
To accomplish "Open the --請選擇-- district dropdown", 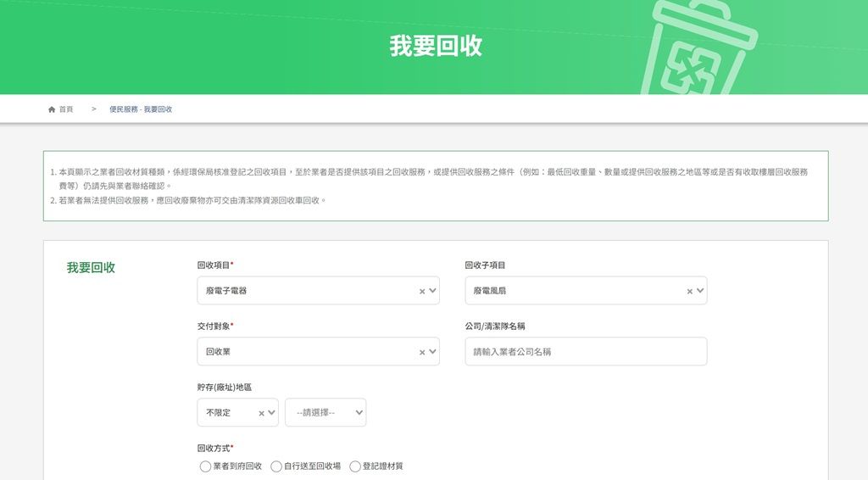I will (x=325, y=413).
